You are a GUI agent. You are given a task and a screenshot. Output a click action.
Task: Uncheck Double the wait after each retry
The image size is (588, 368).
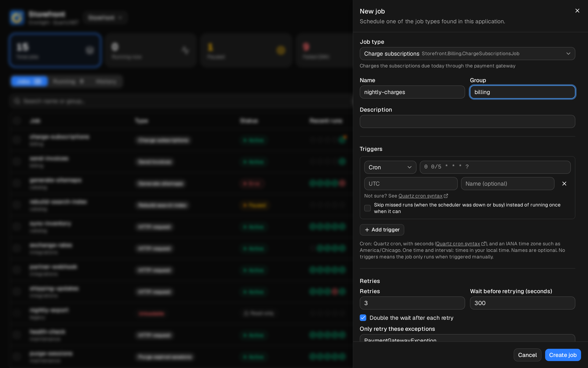click(x=363, y=318)
